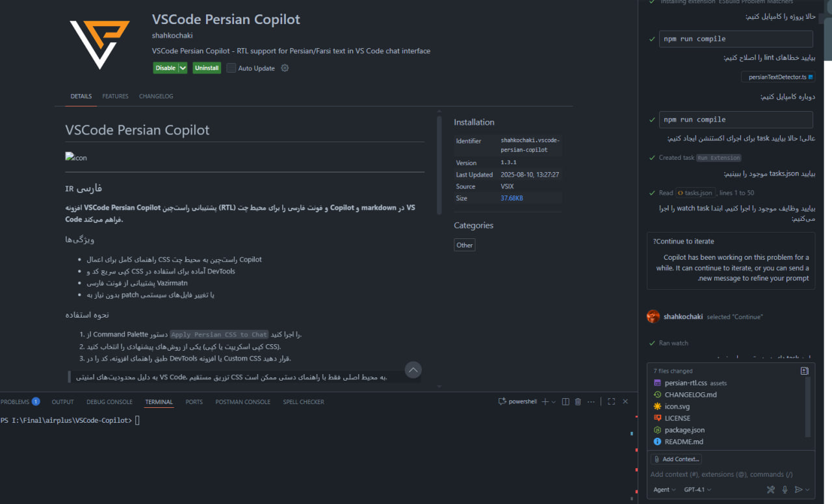Click the Add Context input field
832x504 pixels.
pyautogui.click(x=676, y=459)
